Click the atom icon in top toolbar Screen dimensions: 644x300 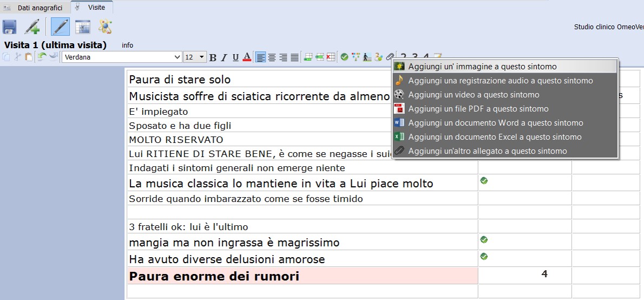coord(105,27)
